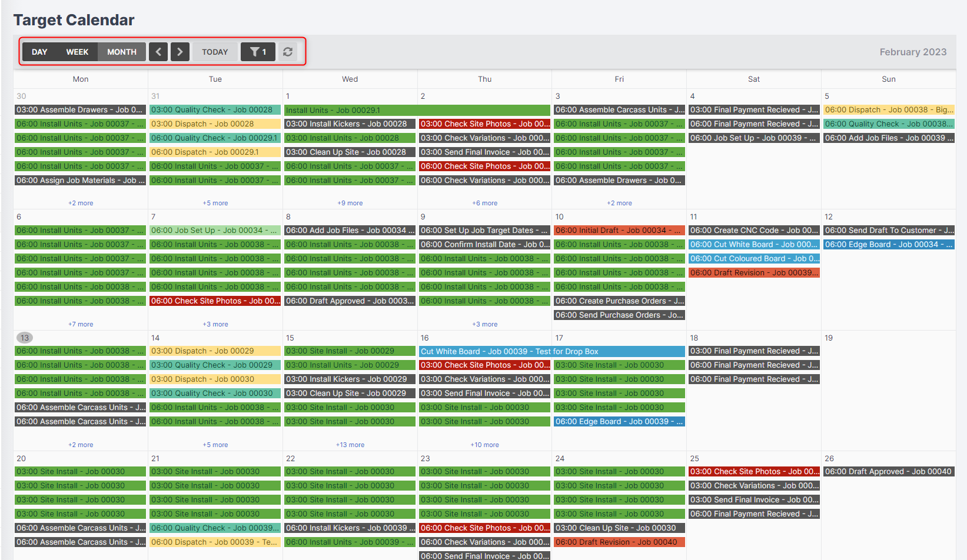Expand the '+2 more' events on February 3
This screenshot has width=967, height=560.
(619, 202)
